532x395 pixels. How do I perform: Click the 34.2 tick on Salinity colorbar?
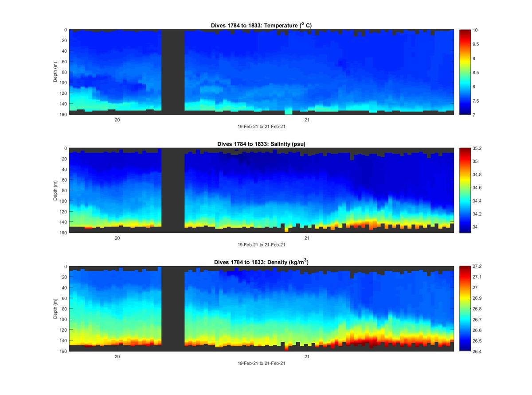pyautogui.click(x=478, y=214)
